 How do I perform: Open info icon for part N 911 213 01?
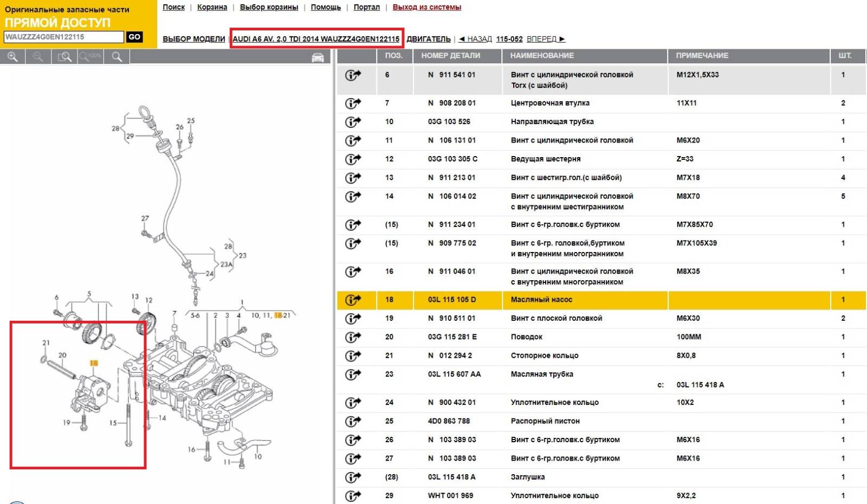[x=353, y=178]
